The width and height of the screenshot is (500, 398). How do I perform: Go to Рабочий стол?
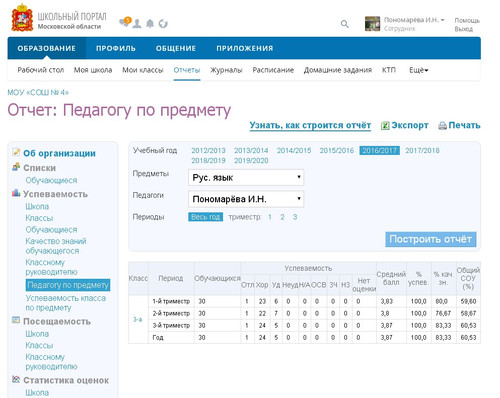[x=41, y=70]
